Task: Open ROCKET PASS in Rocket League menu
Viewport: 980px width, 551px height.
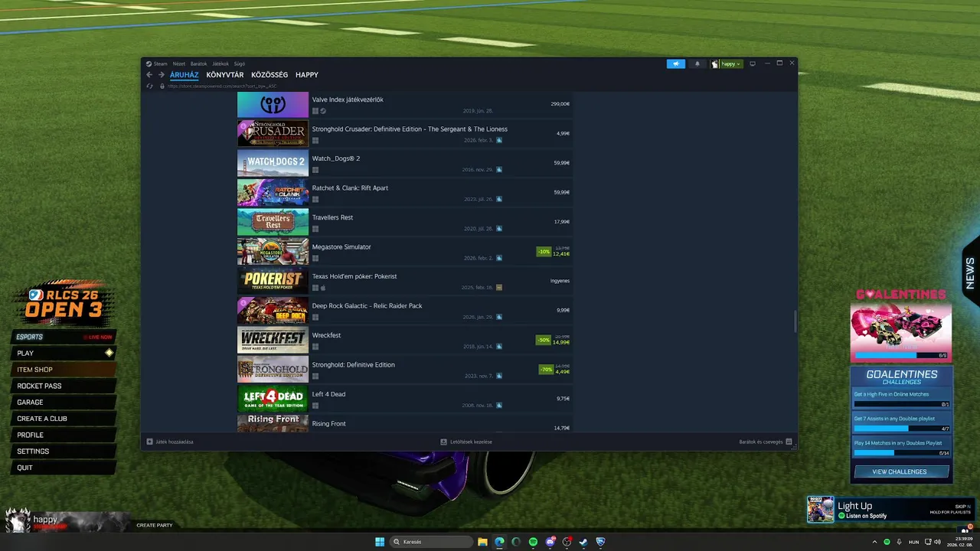Action: (x=64, y=386)
